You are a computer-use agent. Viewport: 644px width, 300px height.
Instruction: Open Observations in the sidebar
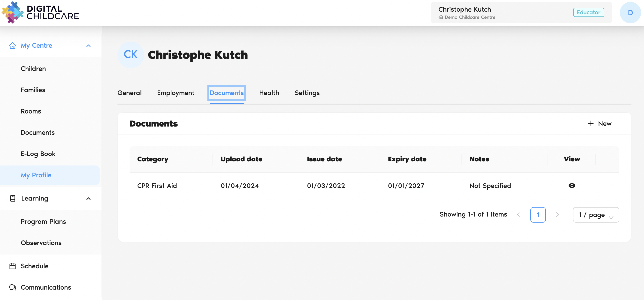pyautogui.click(x=41, y=243)
